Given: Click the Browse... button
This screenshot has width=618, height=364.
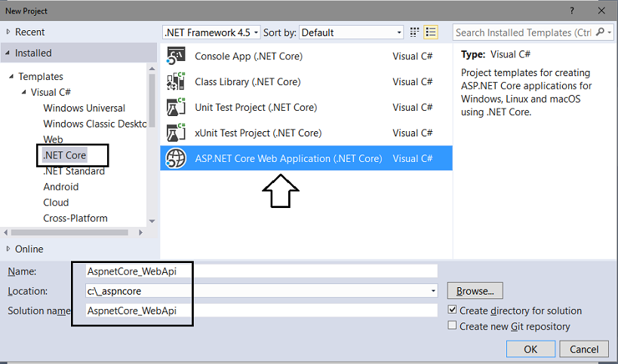Looking at the screenshot, I should [475, 291].
